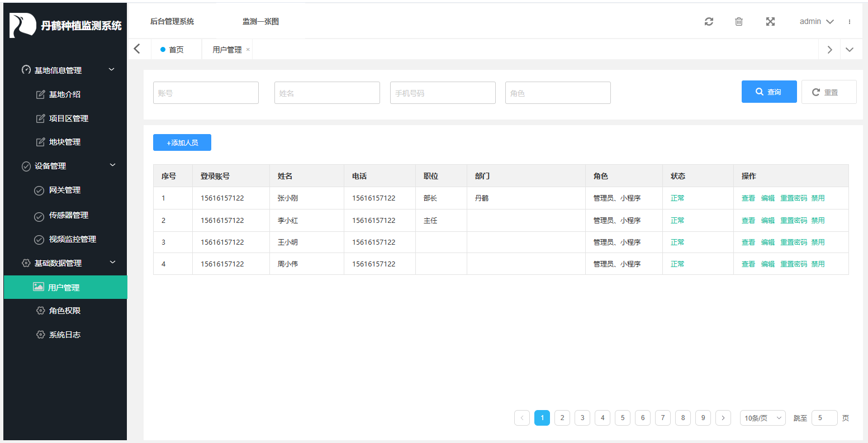Image resolution: width=868 pixels, height=443 pixels.
Task: Click 重置密码 for 张小刚
Action: coord(794,198)
